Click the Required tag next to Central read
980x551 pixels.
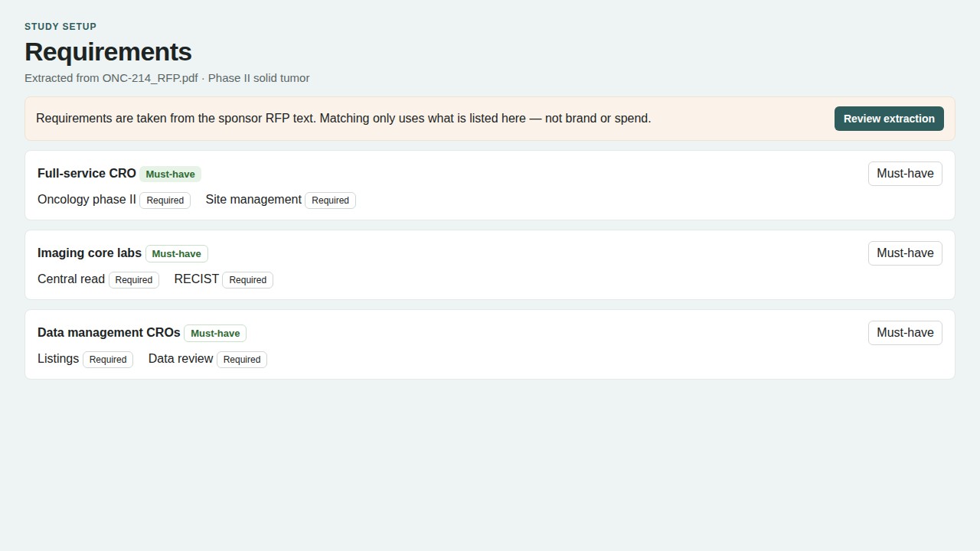click(x=134, y=280)
